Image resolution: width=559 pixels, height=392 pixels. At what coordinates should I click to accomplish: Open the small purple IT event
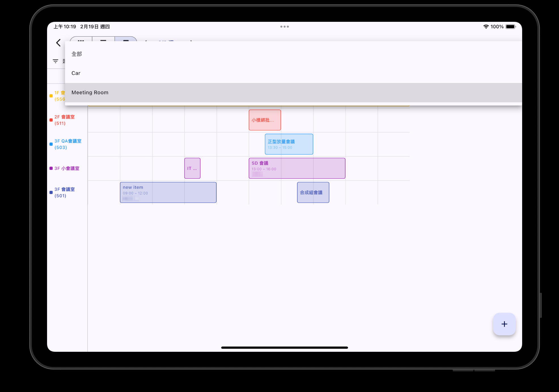click(192, 168)
